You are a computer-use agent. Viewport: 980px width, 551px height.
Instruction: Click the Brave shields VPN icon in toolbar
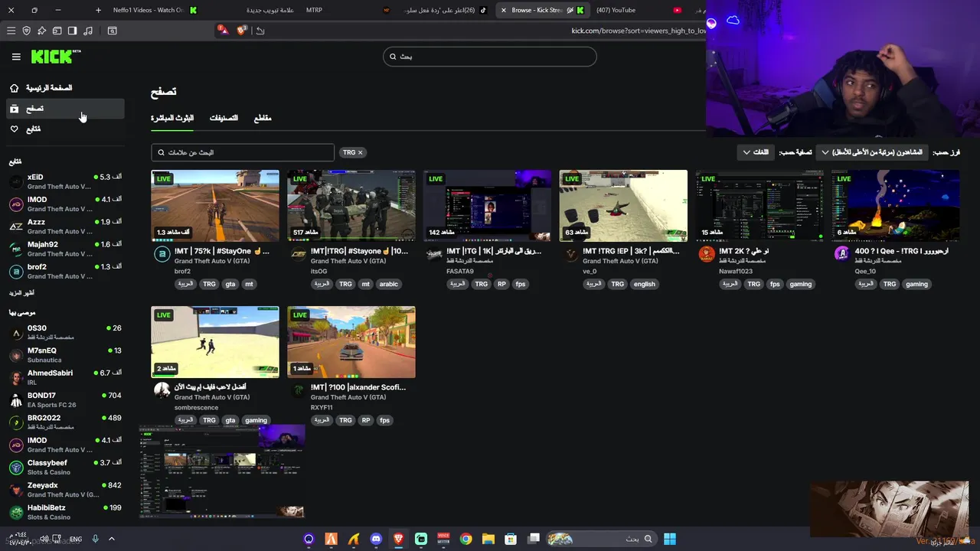26,31
